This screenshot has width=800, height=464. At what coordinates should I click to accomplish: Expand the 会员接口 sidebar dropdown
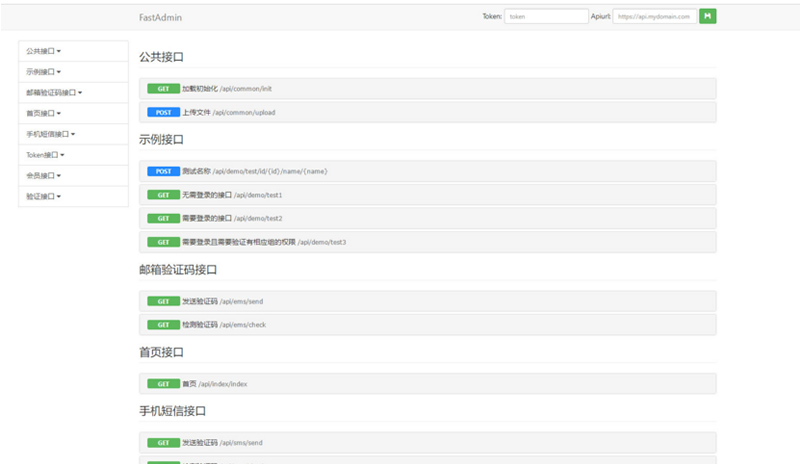44,176
